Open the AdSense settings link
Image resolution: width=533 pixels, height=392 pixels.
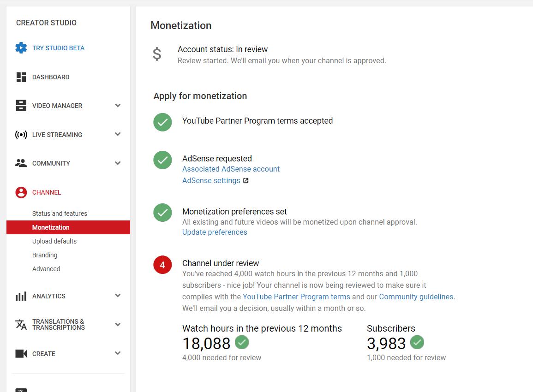(211, 181)
